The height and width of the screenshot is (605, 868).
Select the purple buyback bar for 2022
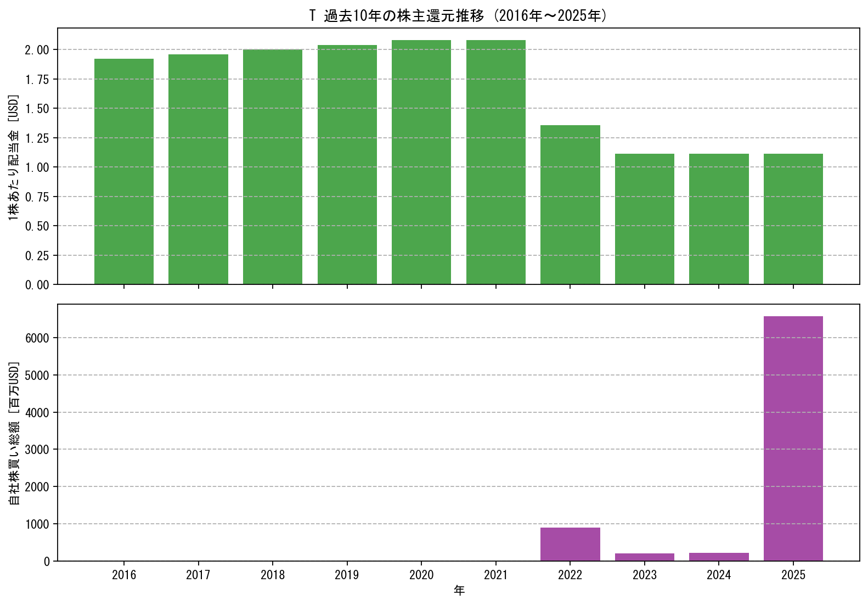pos(570,544)
